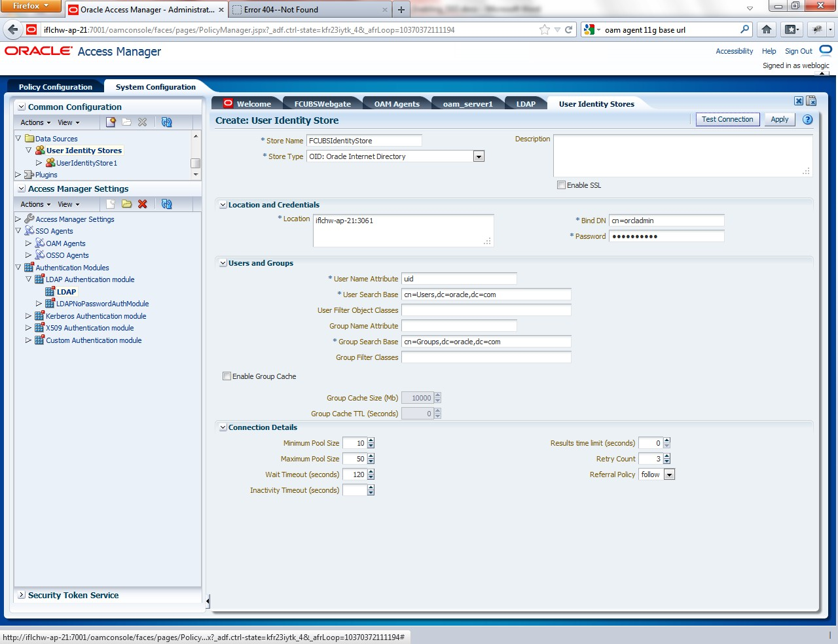Click the SSO Agents tree icon
The height and width of the screenshot is (644, 838).
point(29,231)
